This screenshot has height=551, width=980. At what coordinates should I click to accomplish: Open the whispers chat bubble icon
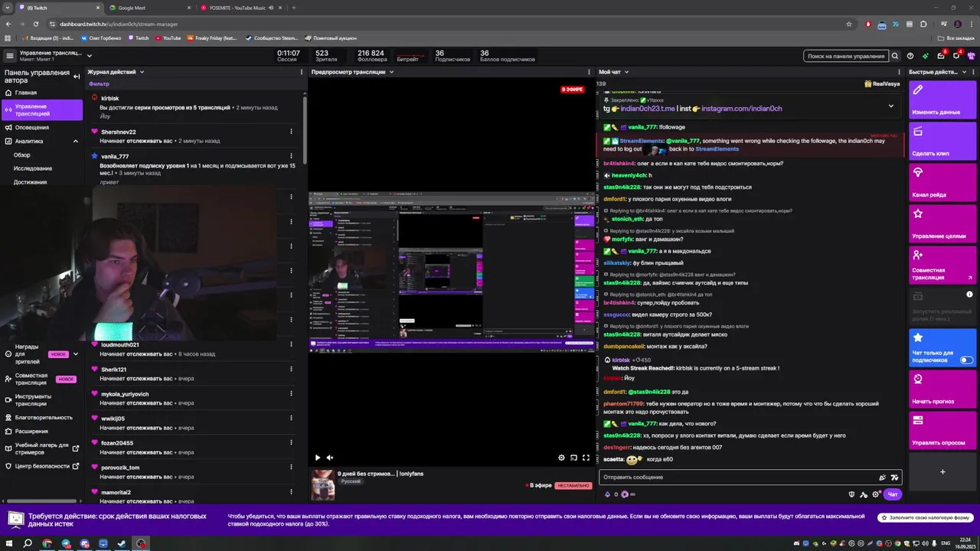point(956,56)
